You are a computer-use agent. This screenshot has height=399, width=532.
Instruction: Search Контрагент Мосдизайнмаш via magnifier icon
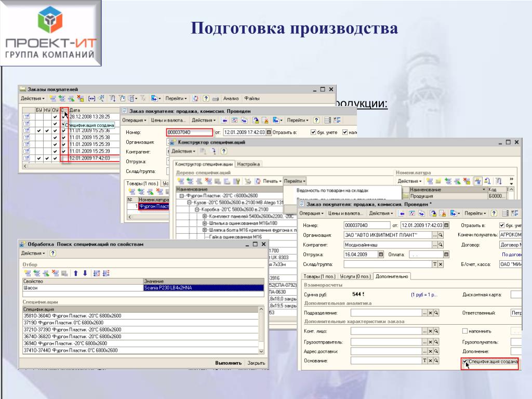pos(441,245)
